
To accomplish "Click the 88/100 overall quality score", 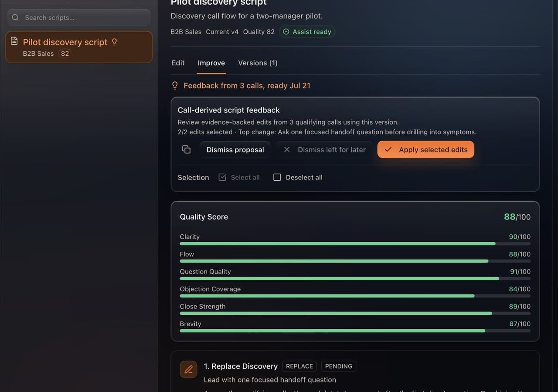I will pyautogui.click(x=517, y=216).
